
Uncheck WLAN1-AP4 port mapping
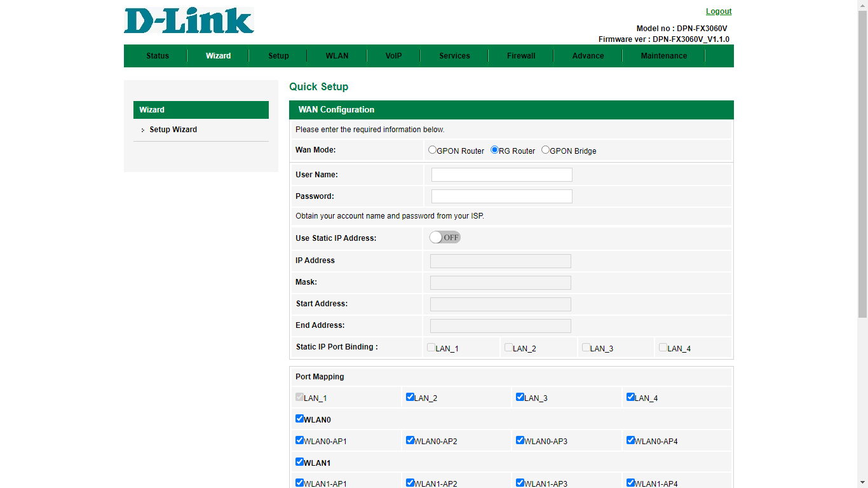coord(630,483)
